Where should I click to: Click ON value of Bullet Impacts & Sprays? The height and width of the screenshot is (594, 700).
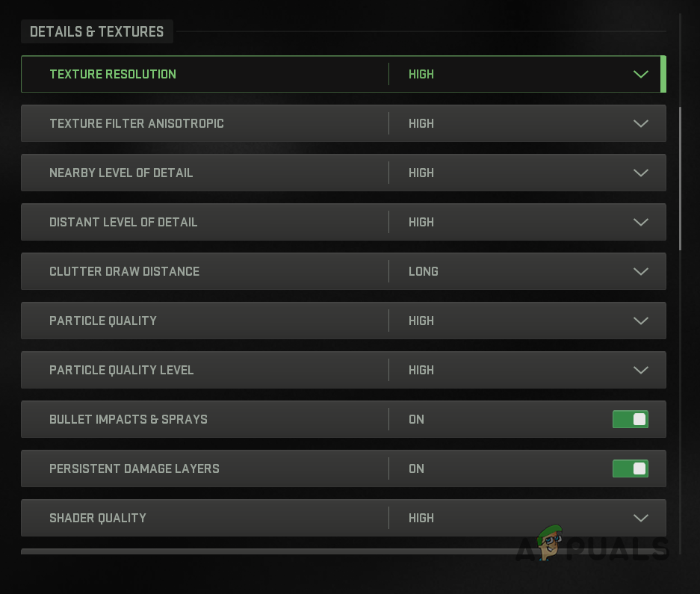[417, 419]
